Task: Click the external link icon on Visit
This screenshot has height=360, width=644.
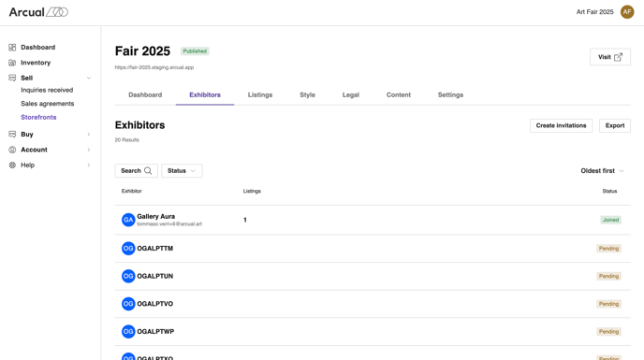Action: point(618,57)
